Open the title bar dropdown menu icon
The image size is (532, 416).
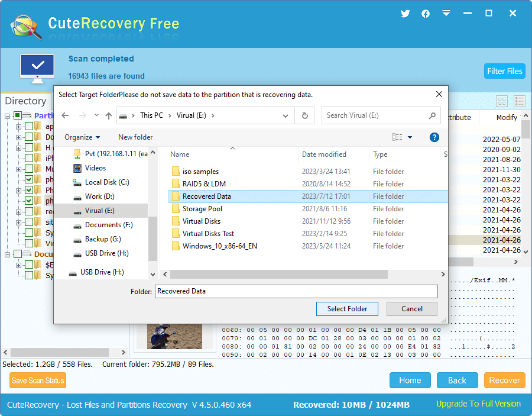(x=446, y=14)
